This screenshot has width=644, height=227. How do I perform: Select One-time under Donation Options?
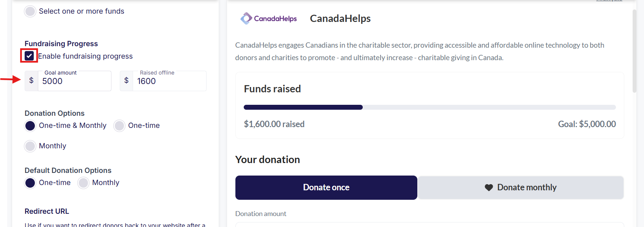(119, 126)
